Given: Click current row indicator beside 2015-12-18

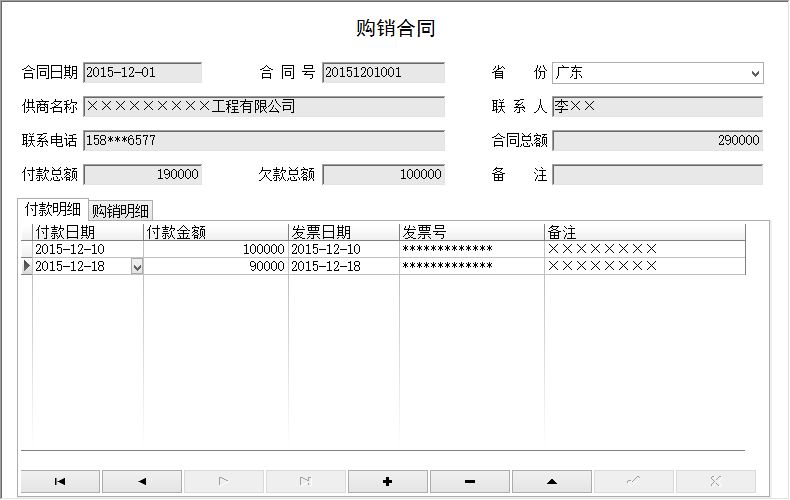Looking at the screenshot, I should [27, 267].
